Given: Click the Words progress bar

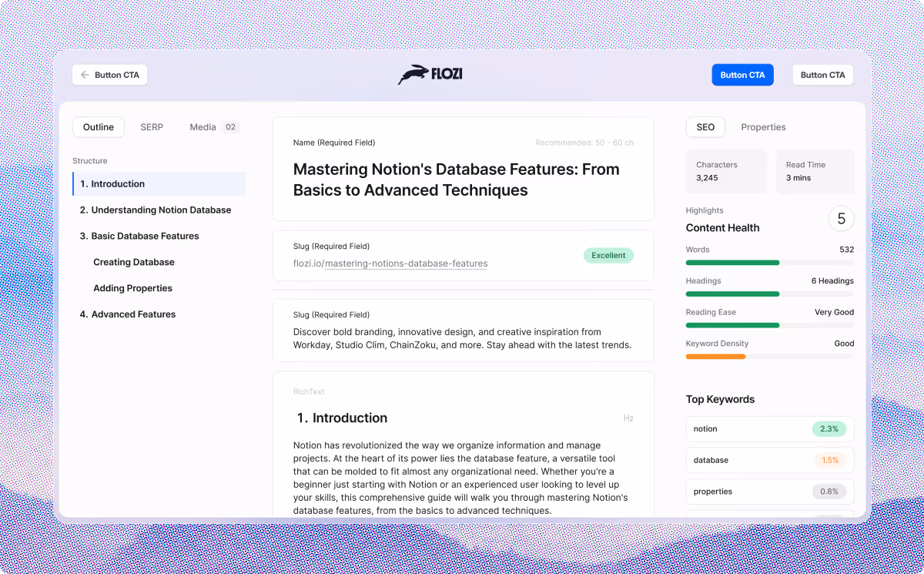Looking at the screenshot, I should [770, 263].
